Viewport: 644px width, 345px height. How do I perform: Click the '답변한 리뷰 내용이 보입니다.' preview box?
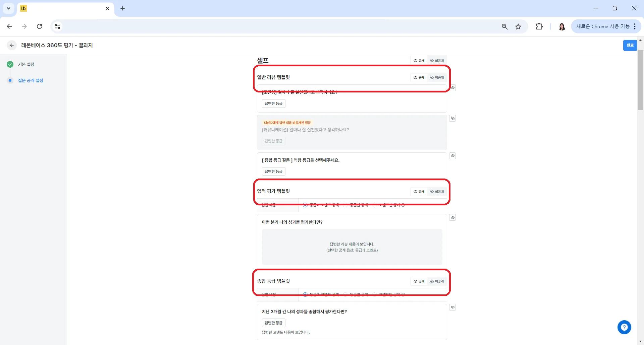click(x=352, y=247)
